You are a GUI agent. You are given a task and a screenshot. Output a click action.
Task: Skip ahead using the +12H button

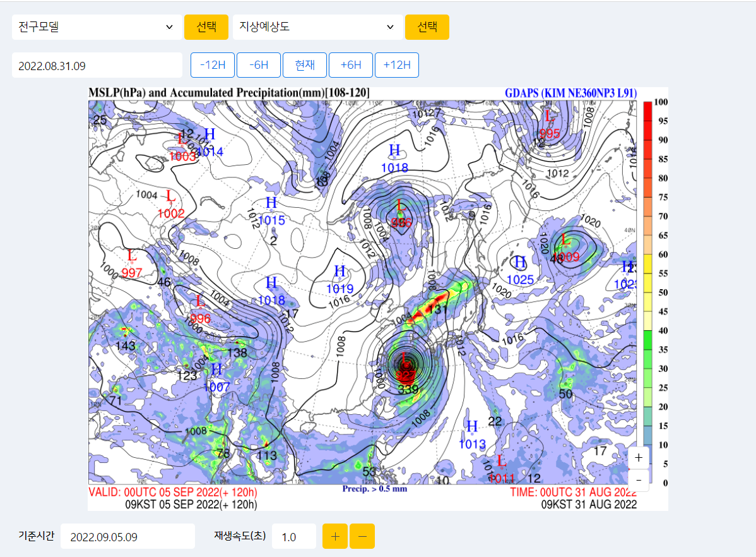pos(397,65)
